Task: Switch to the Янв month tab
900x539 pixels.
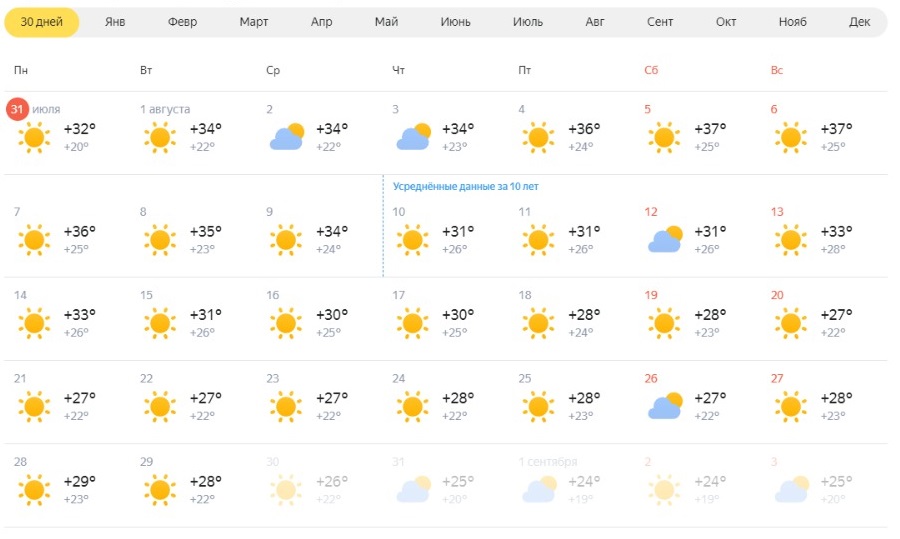Action: [x=115, y=22]
